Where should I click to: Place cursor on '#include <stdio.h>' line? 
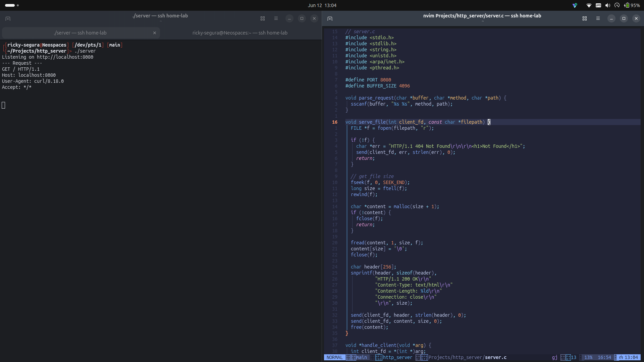370,38
